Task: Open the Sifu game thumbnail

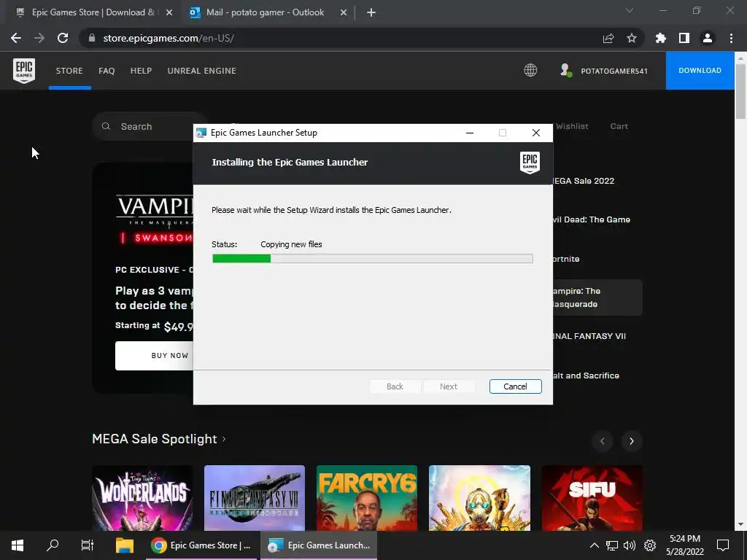Action: (x=592, y=498)
